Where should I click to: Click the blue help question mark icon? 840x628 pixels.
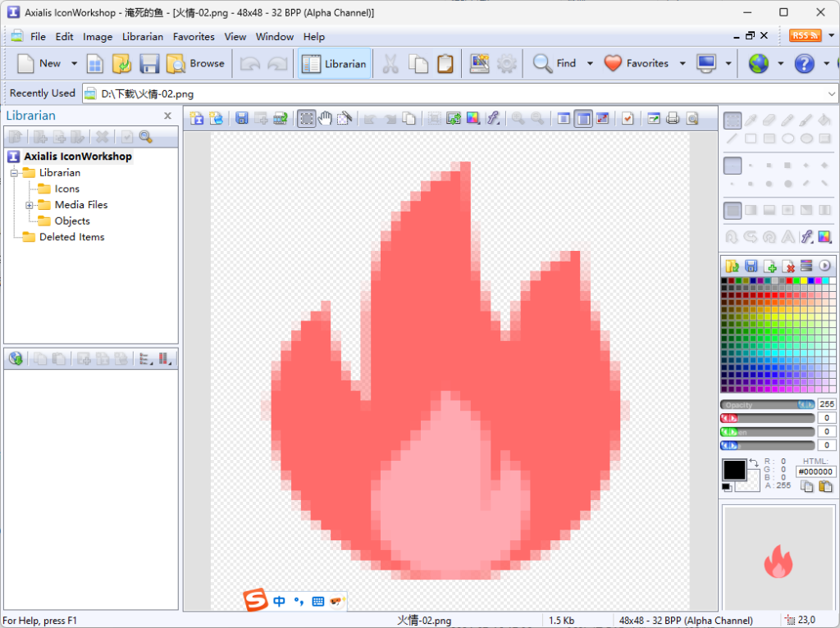coord(804,64)
